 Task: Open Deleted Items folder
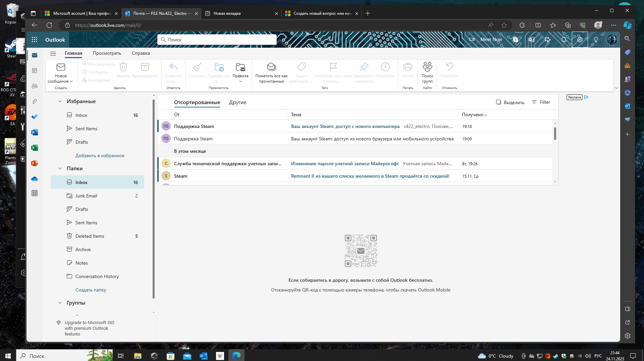[97, 236]
